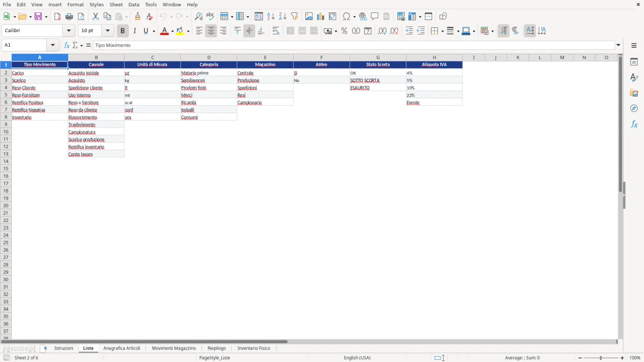644x362 pixels.
Task: Click Insert Pivot Table icon
Action: pos(333,17)
